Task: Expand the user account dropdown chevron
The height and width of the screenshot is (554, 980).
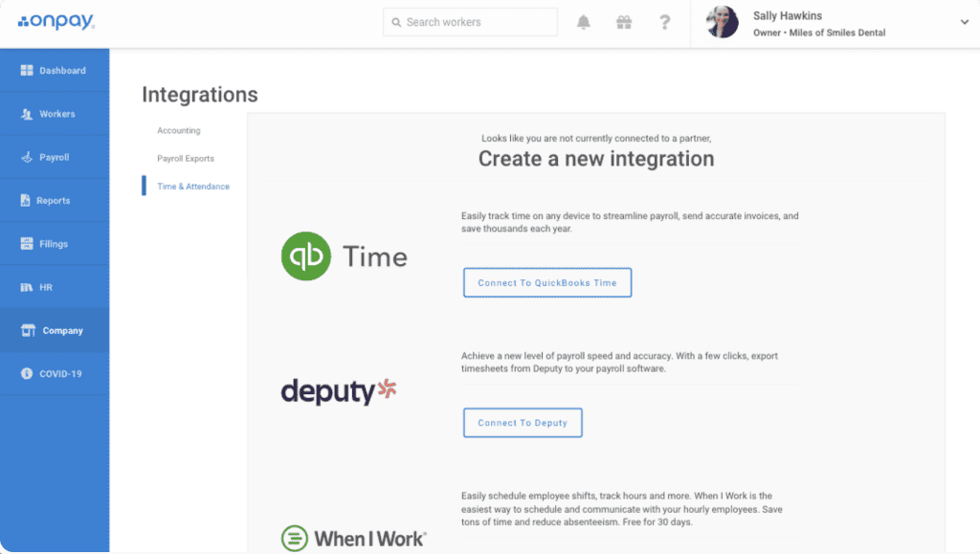Action: coord(965,22)
